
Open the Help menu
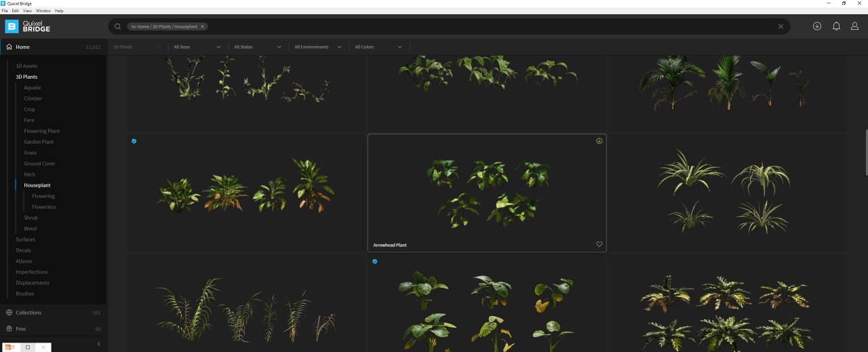(59, 11)
